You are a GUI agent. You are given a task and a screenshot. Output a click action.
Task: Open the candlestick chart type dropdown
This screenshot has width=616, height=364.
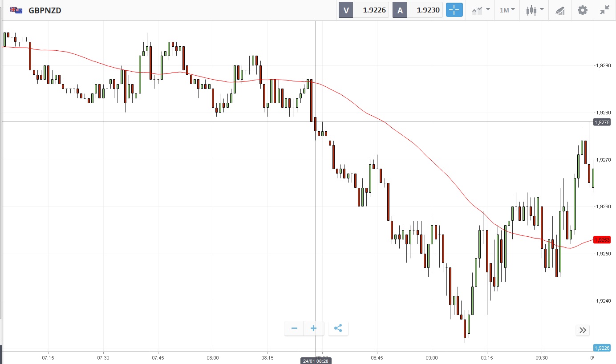(535, 10)
